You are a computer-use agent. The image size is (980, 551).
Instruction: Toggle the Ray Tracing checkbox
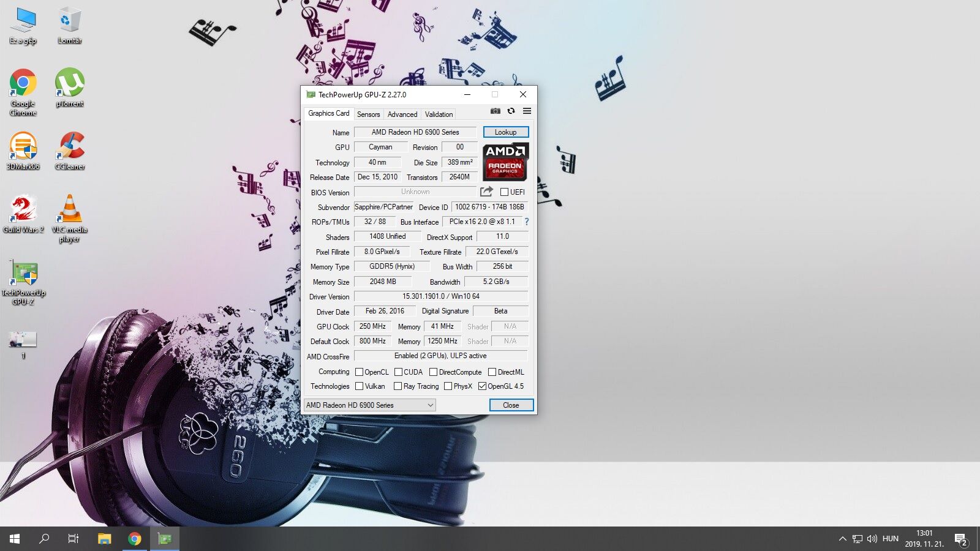[398, 386]
